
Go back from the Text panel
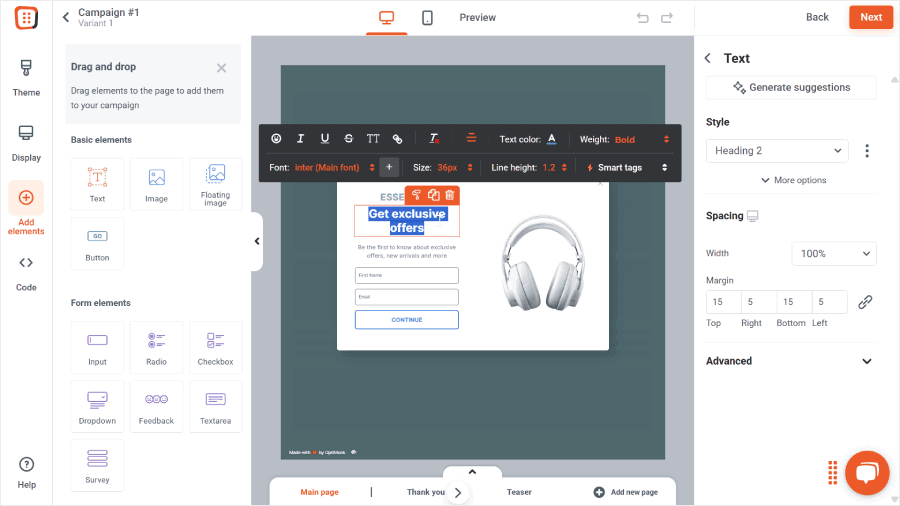pos(708,58)
